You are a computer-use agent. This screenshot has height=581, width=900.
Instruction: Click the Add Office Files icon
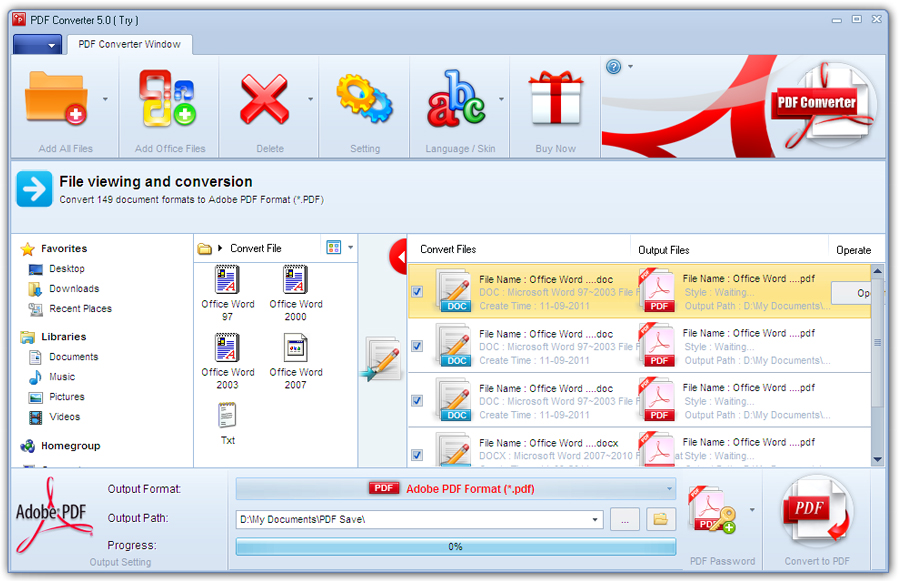coord(168,98)
